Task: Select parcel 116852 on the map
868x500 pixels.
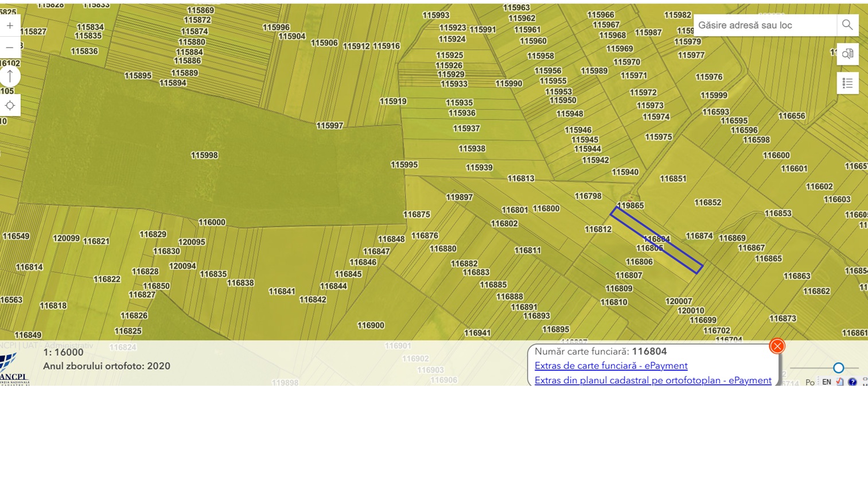Action: 707,203
